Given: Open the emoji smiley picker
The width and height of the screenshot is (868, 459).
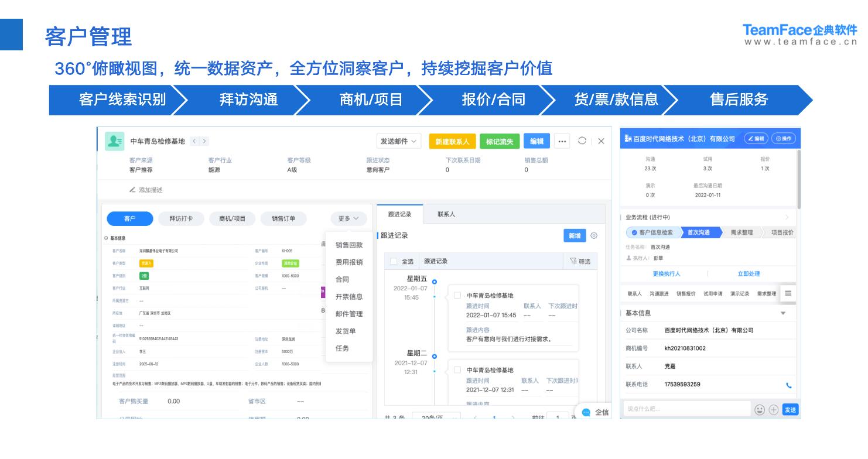Looking at the screenshot, I should pyautogui.click(x=760, y=410).
